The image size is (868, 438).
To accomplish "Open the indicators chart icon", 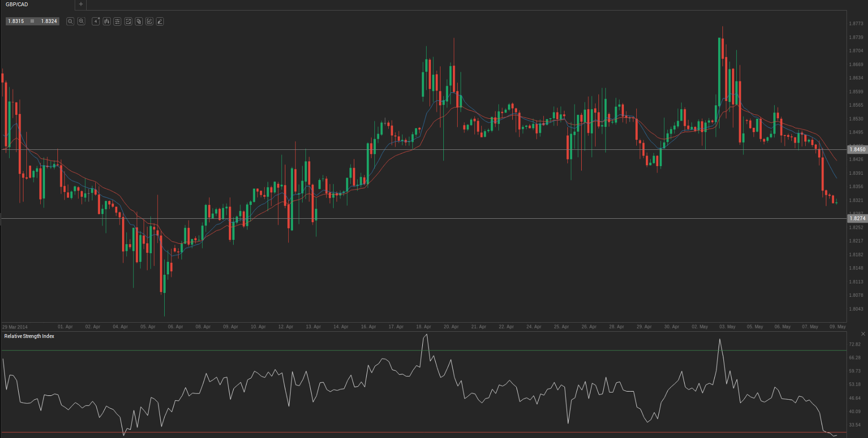I will (x=128, y=22).
